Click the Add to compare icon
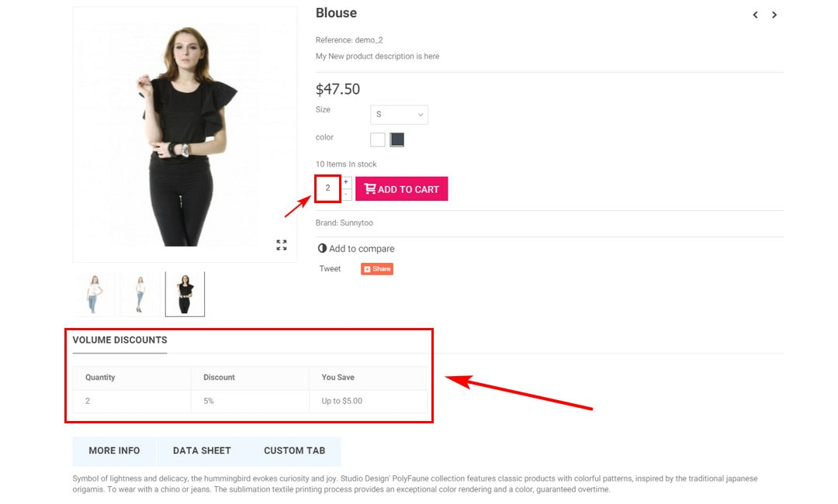 pos(322,249)
